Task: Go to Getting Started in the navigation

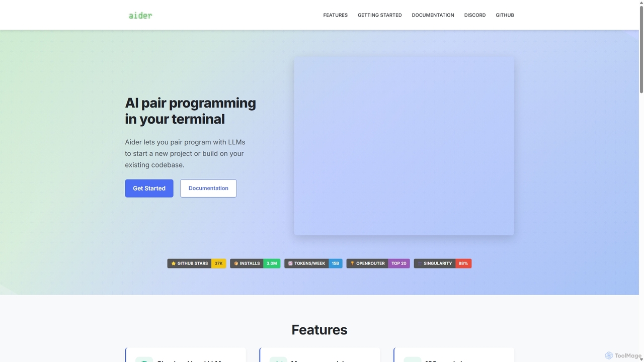Action: 380,15
